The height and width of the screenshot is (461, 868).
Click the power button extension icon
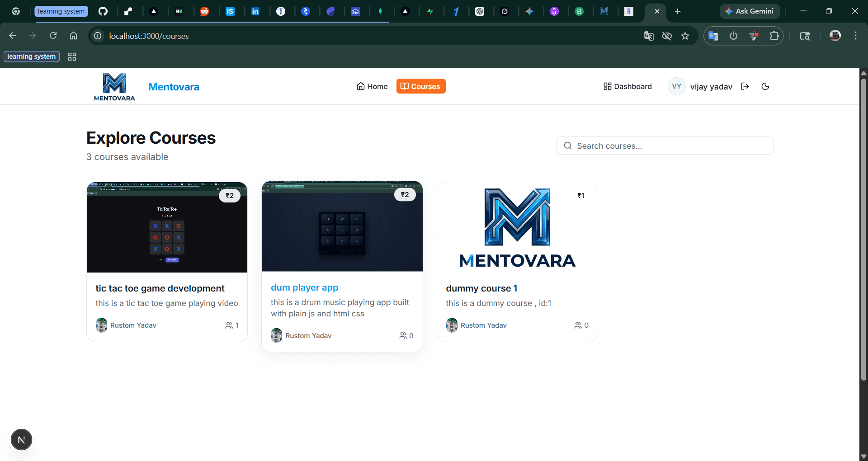coord(733,36)
